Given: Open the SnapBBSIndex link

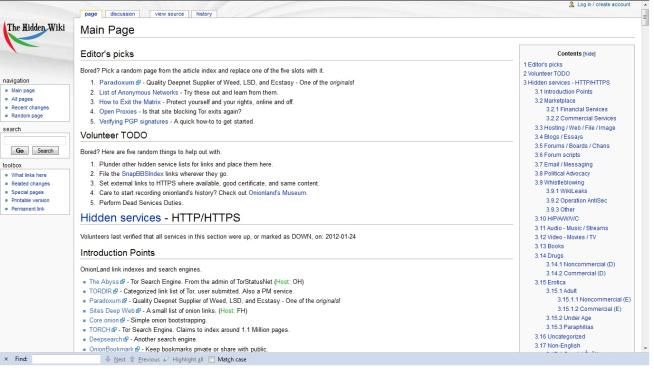Looking at the screenshot, I should [142, 174].
